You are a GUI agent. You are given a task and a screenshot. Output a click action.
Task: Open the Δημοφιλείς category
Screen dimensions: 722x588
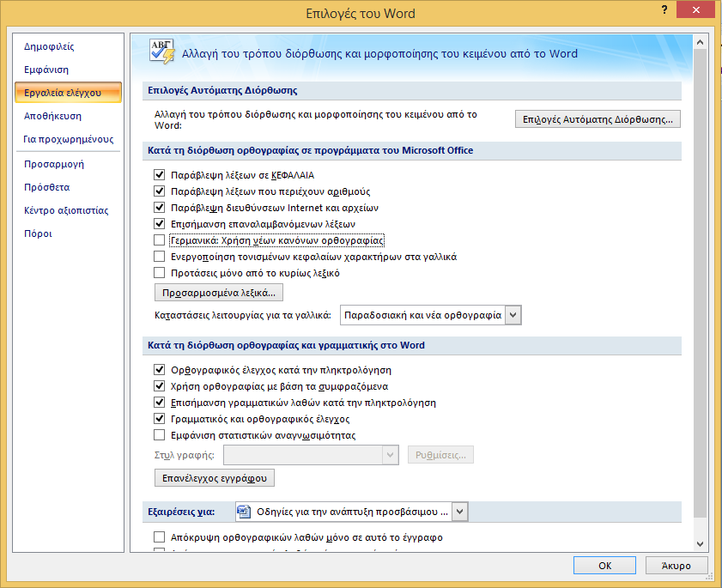coord(49,46)
